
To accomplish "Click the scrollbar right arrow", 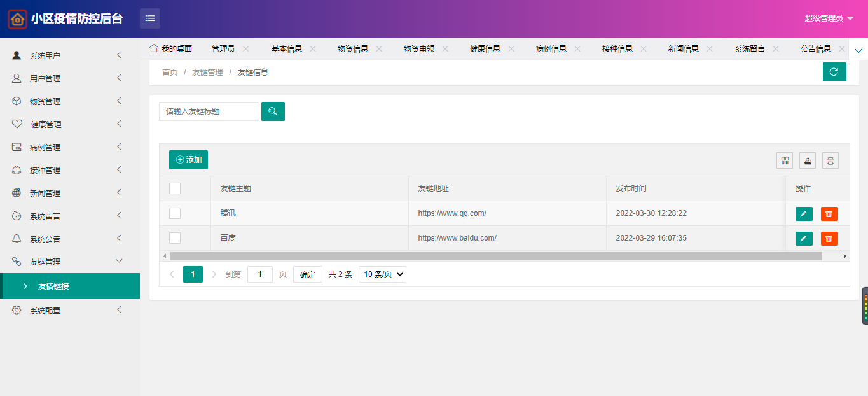I will (845, 256).
